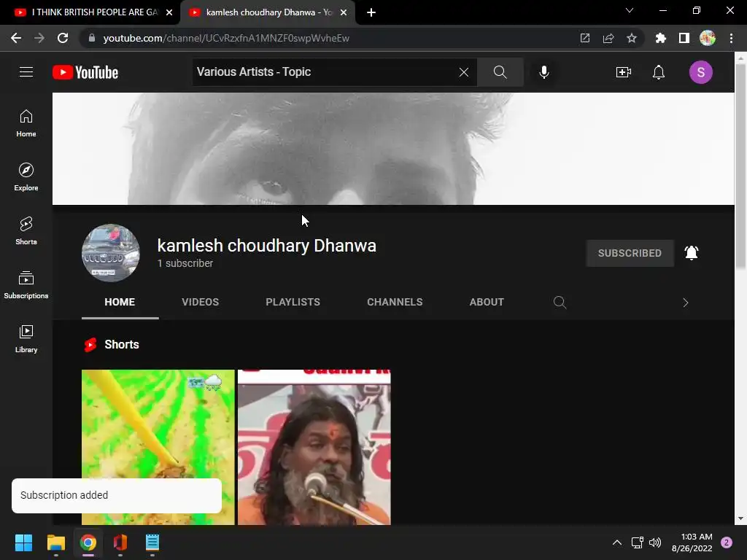Clear the search box text

point(463,72)
